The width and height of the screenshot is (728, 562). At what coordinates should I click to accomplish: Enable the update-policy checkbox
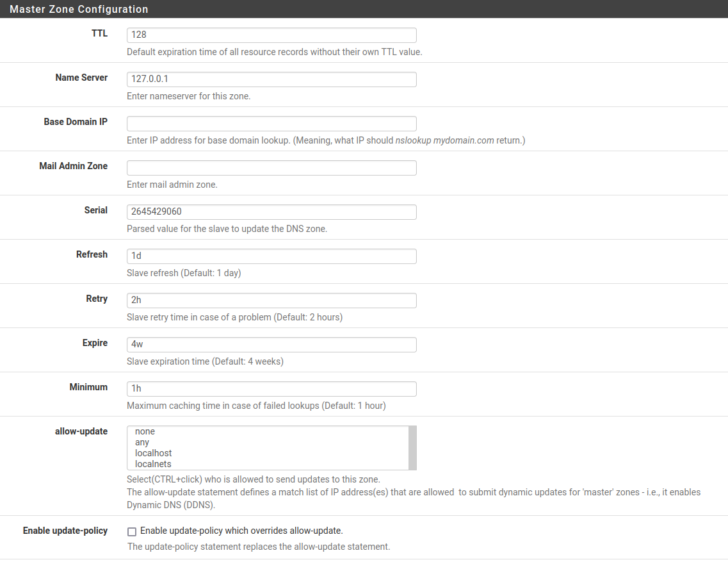tap(131, 531)
